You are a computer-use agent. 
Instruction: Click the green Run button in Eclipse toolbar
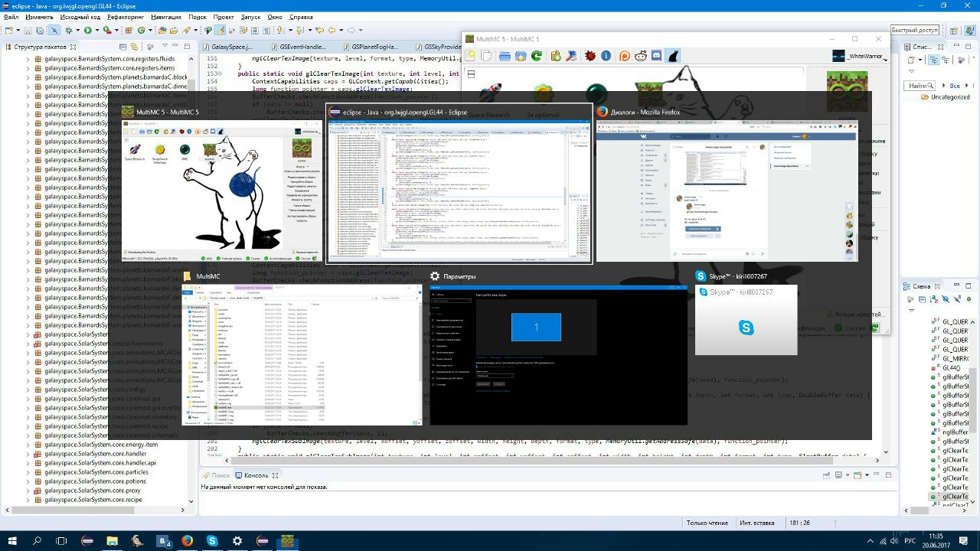[87, 31]
